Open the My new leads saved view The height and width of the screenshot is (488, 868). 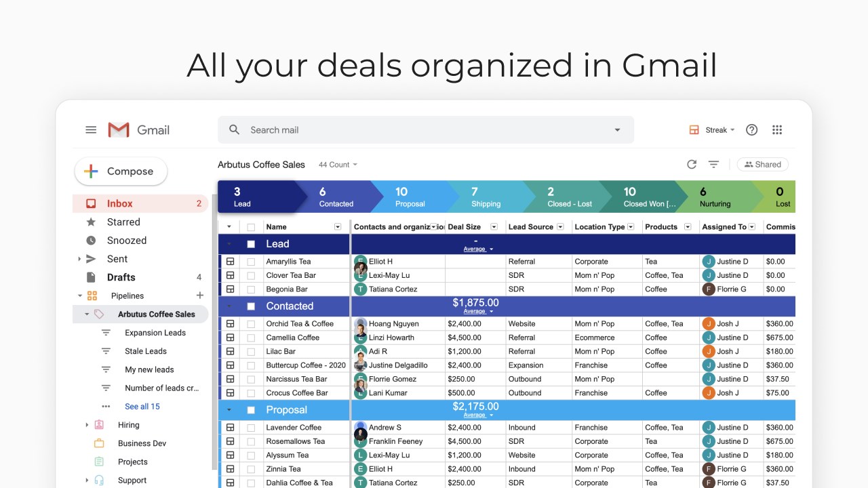149,369
